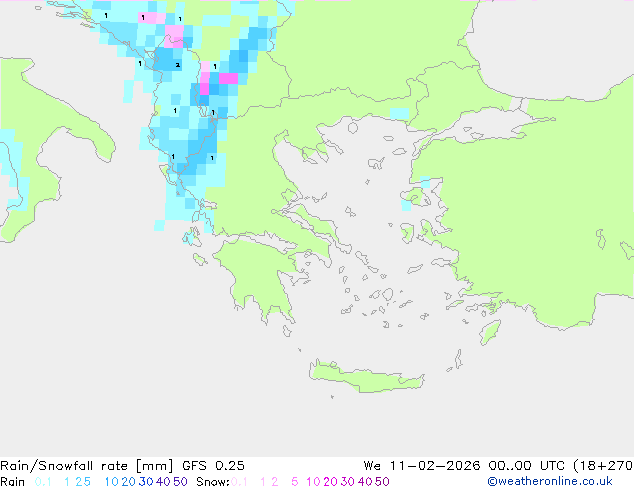Click the Snow legend value 20
The height and width of the screenshot is (490, 634).
coord(330,482)
